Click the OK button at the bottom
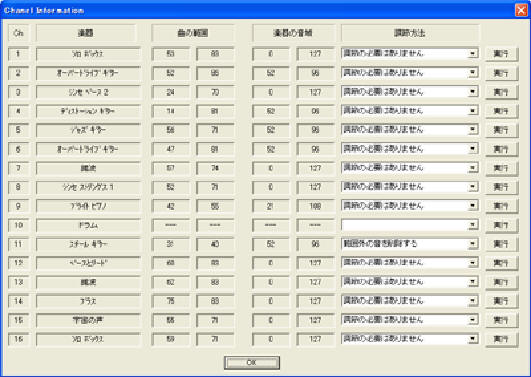 coord(252,362)
